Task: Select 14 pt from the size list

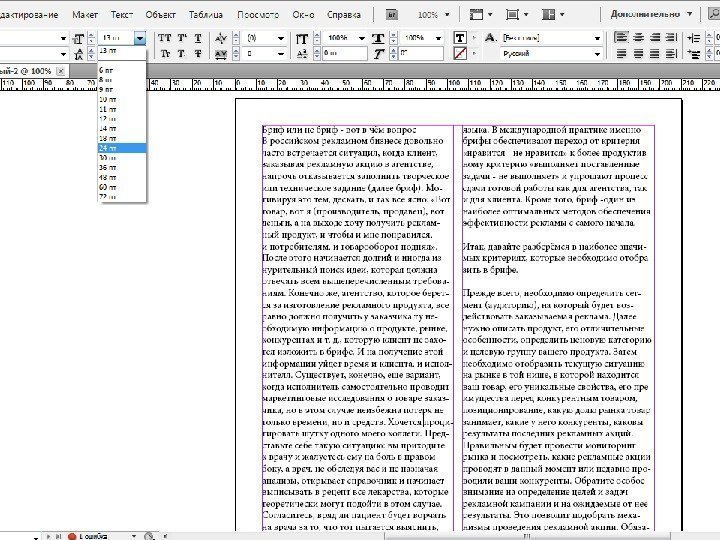Action: click(122, 129)
